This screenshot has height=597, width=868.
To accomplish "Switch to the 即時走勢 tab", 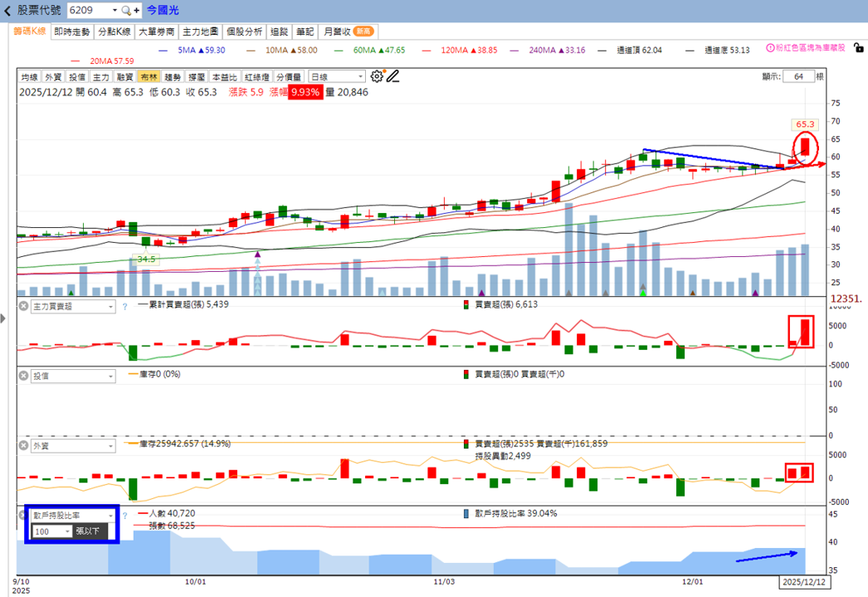I will coord(72,32).
